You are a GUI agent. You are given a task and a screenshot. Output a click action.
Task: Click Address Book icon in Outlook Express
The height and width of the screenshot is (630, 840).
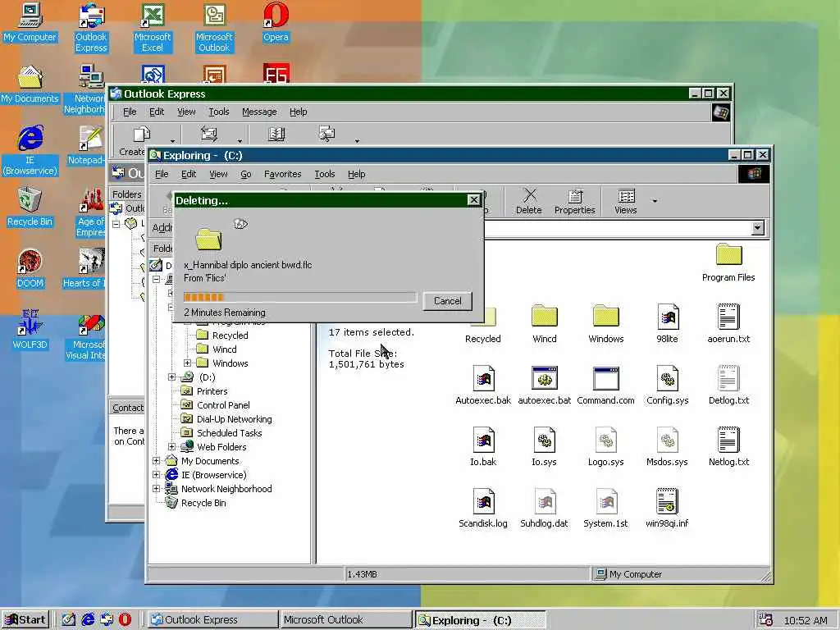tap(276, 135)
